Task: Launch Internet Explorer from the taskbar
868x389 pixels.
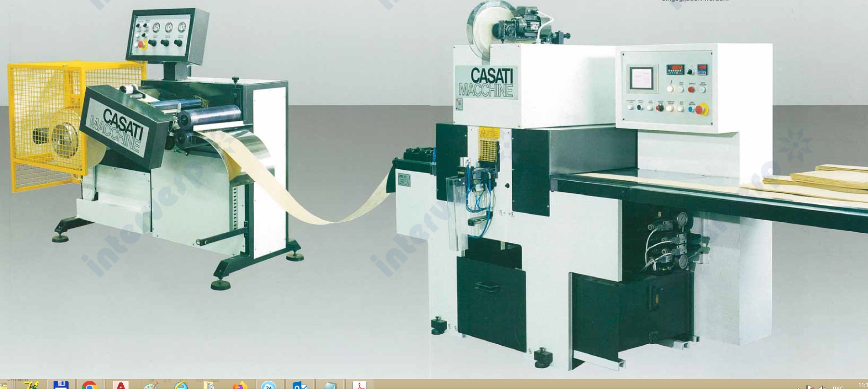Action: click(x=181, y=385)
